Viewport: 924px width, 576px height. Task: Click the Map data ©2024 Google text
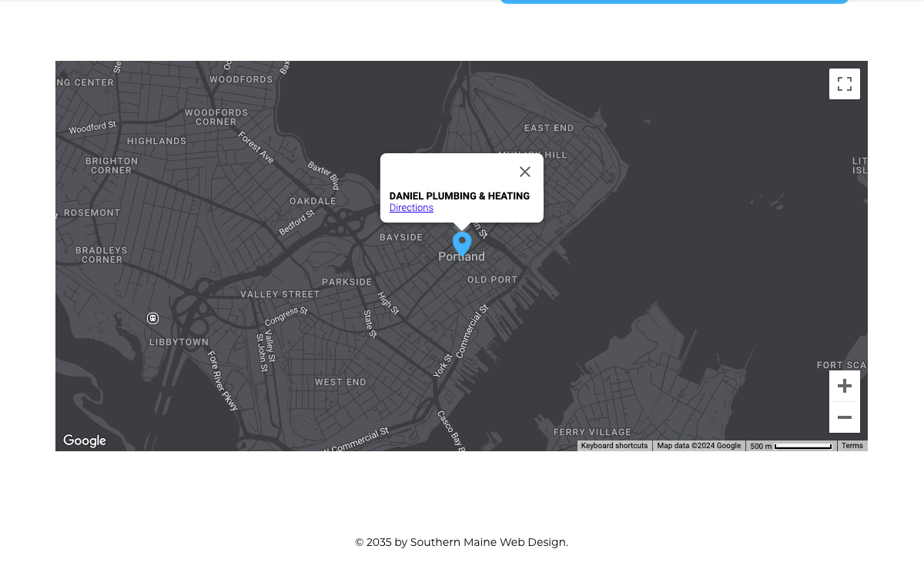(x=699, y=446)
